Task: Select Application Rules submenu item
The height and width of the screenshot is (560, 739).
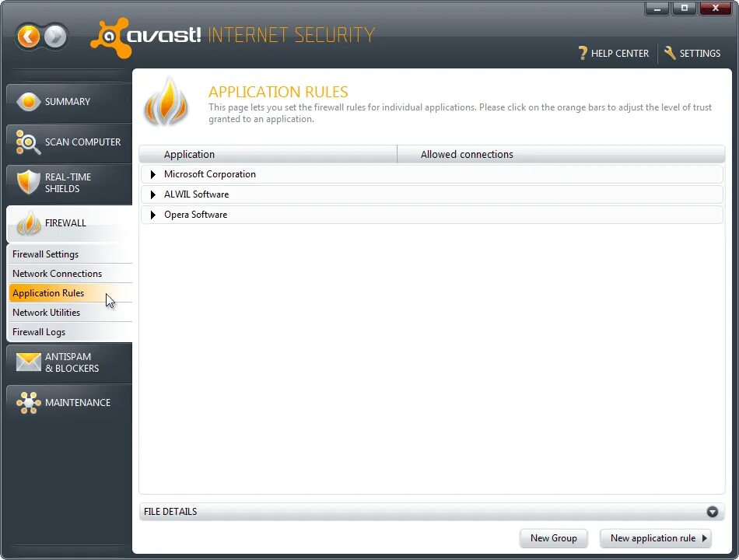Action: [70, 292]
